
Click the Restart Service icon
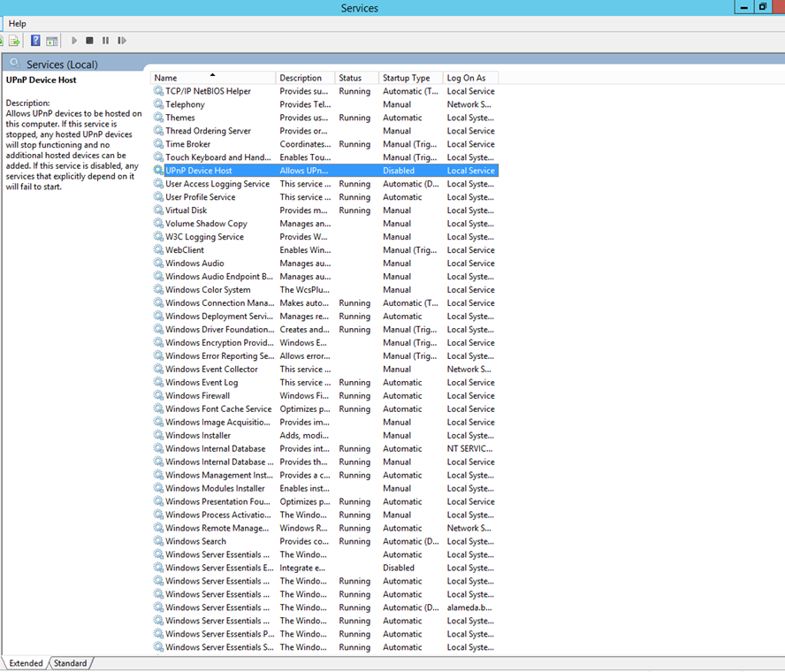122,40
